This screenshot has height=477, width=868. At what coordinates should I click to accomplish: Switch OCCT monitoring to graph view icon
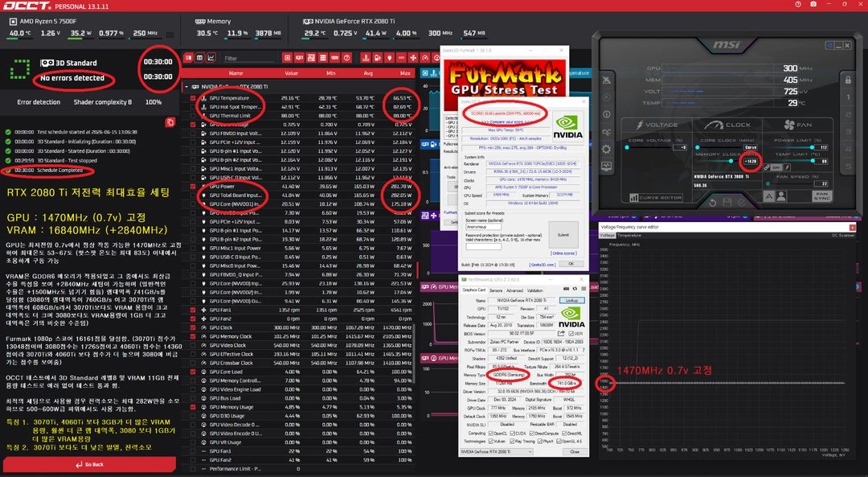click(210, 58)
